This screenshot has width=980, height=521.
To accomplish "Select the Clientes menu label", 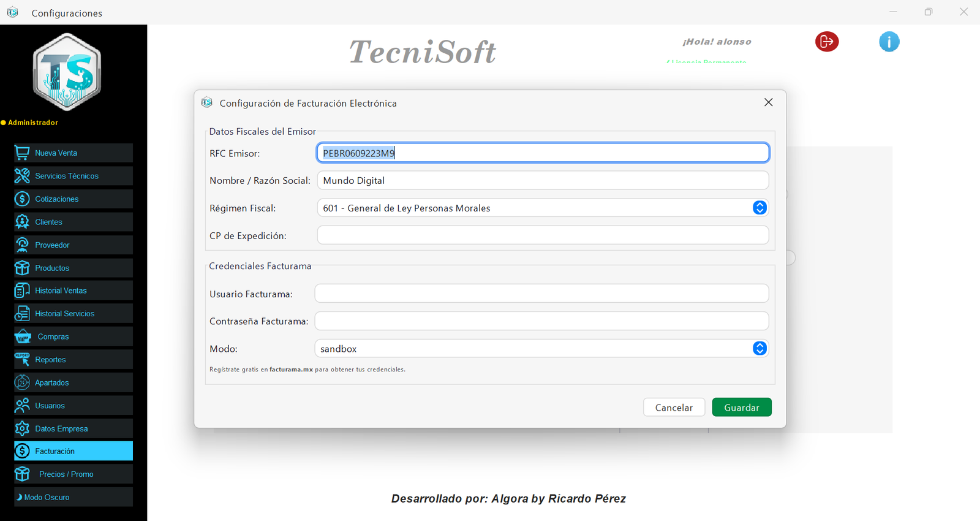I will [x=48, y=222].
